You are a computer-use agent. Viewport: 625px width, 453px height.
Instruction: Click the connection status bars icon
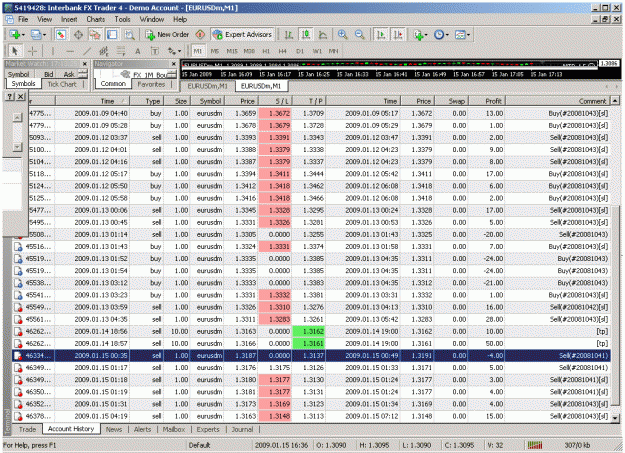pos(535,445)
